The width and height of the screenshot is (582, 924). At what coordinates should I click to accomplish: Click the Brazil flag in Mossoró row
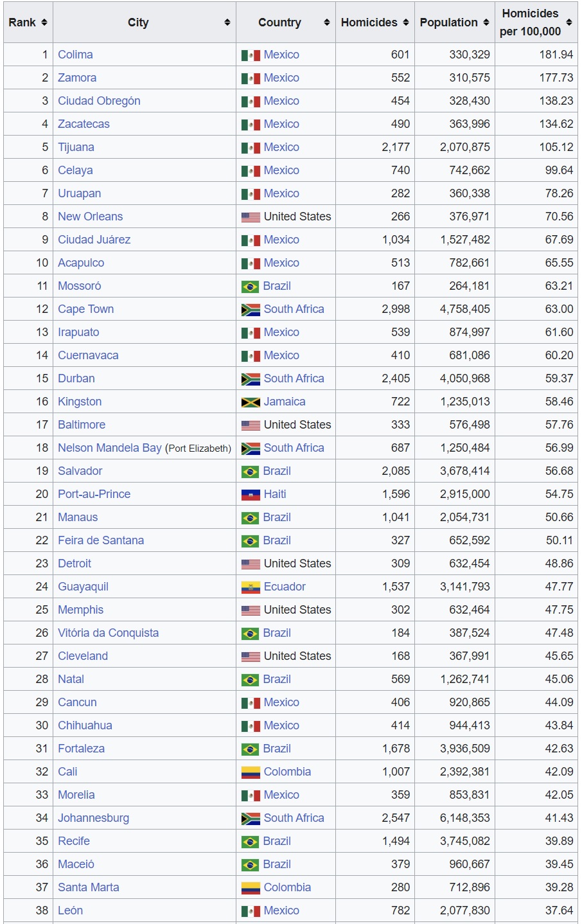tap(250, 287)
